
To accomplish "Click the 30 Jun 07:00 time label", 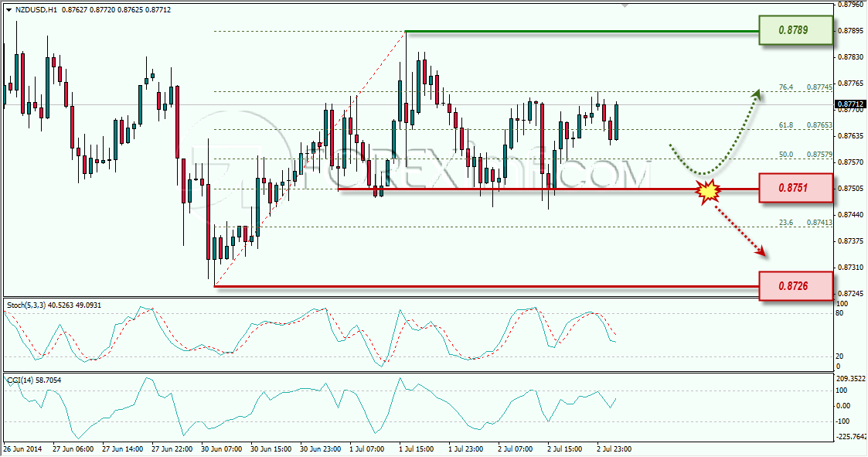I will 221,448.
